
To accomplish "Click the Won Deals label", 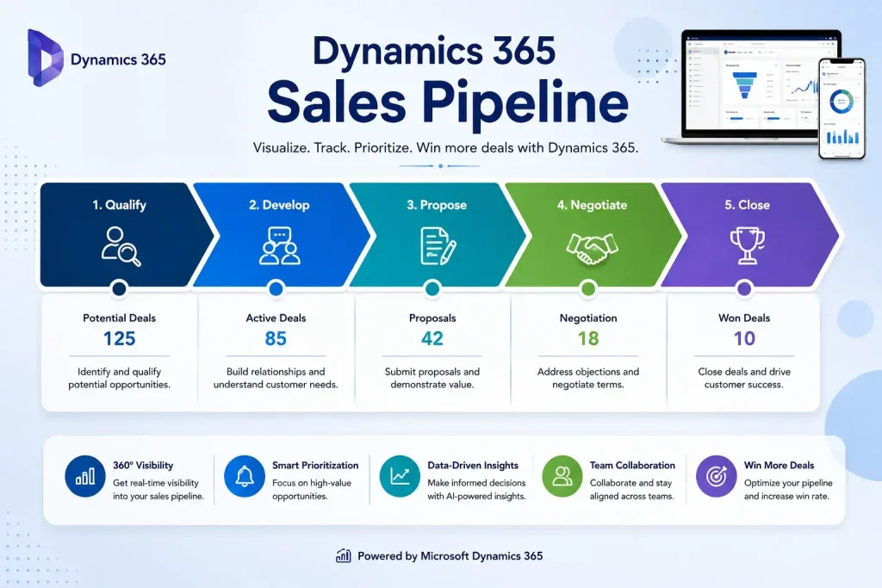I will tap(744, 318).
